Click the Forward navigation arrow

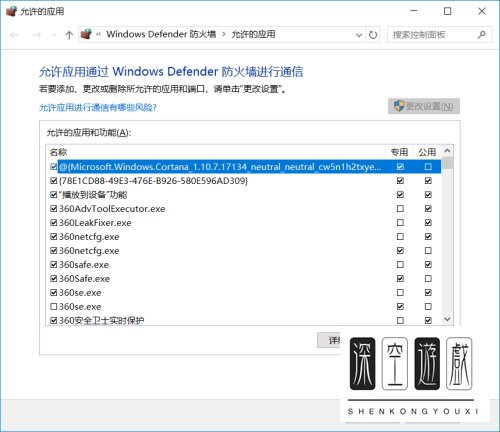click(x=36, y=35)
